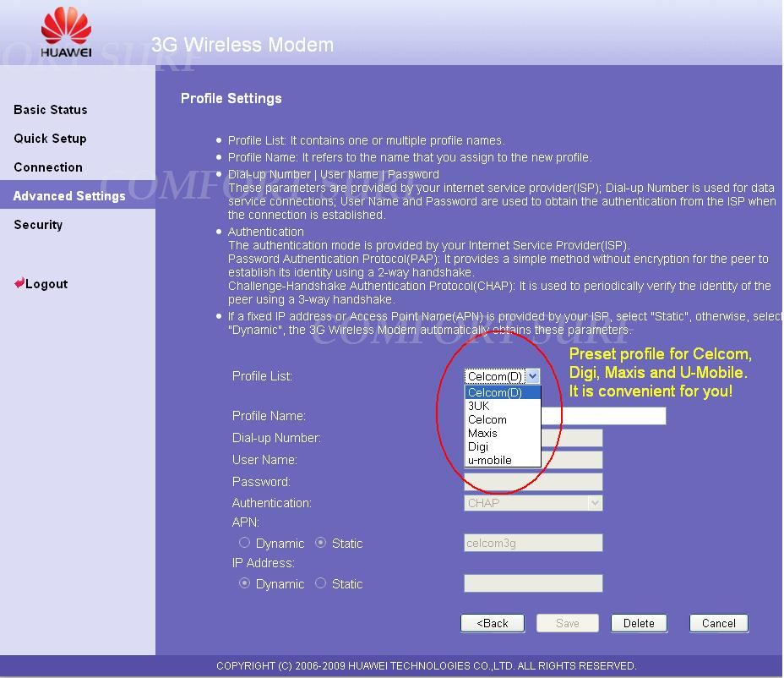Open Security settings in sidebar
Viewport: 784px width, 678px height.
38,225
